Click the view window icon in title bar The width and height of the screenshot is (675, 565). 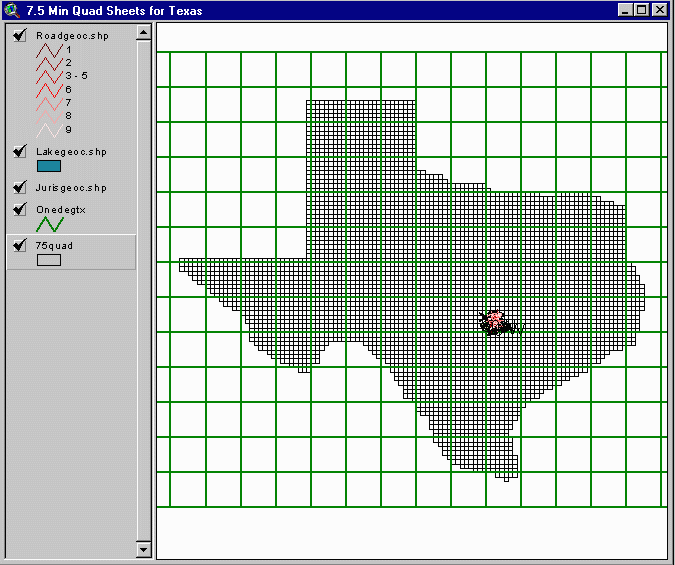pyautogui.click(x=12, y=11)
